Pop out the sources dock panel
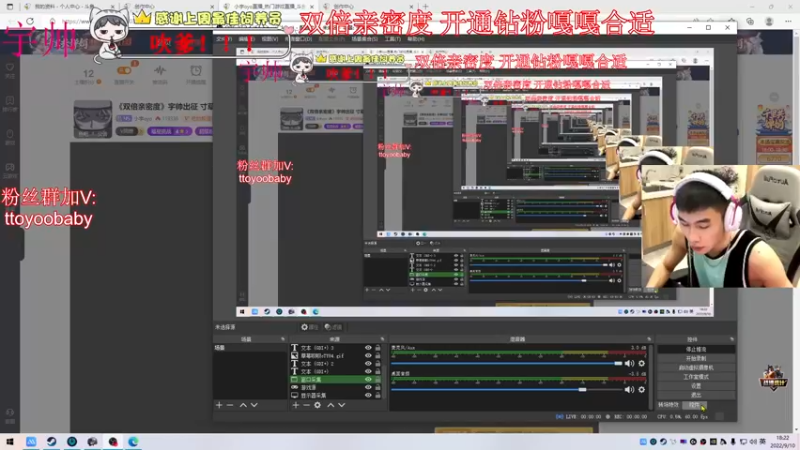800x450 pixels. click(382, 339)
